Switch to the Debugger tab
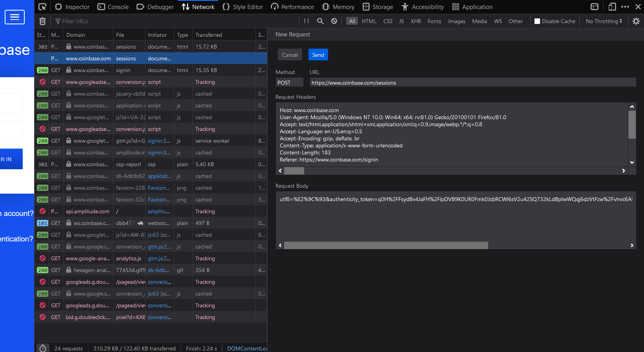 click(x=155, y=7)
